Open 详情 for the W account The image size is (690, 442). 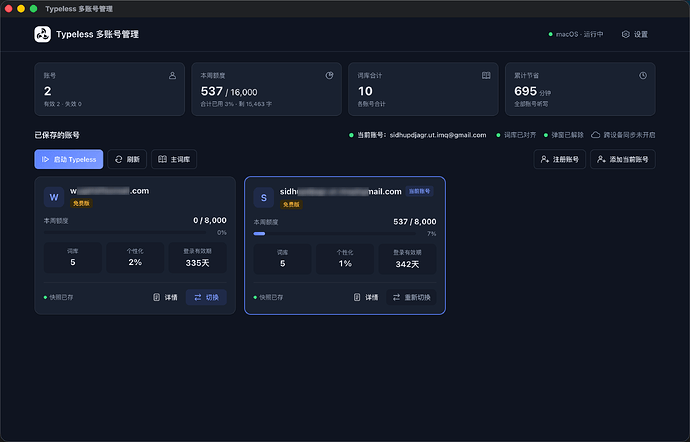click(x=165, y=297)
